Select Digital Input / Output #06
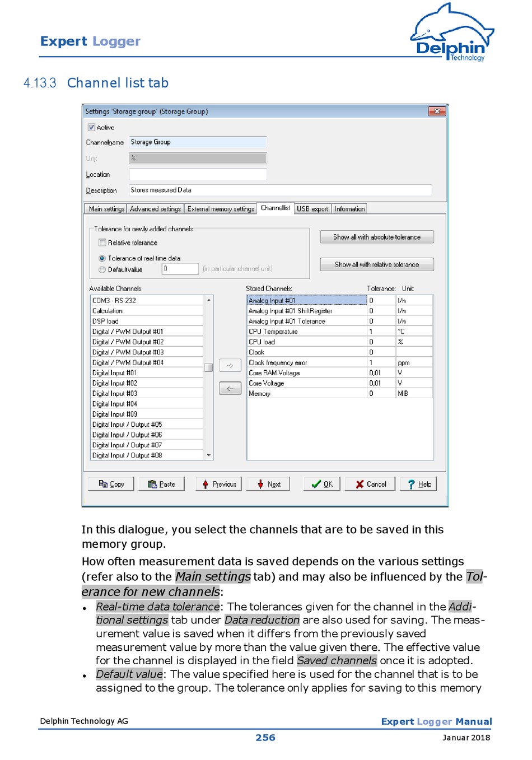Screen dimensions: 532x760 147,435
